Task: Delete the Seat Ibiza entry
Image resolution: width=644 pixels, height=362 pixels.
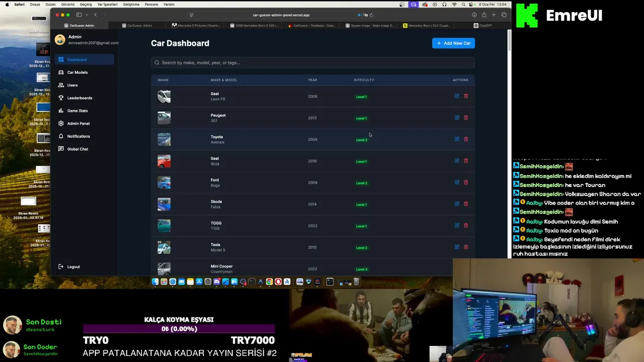Action: [x=466, y=161]
